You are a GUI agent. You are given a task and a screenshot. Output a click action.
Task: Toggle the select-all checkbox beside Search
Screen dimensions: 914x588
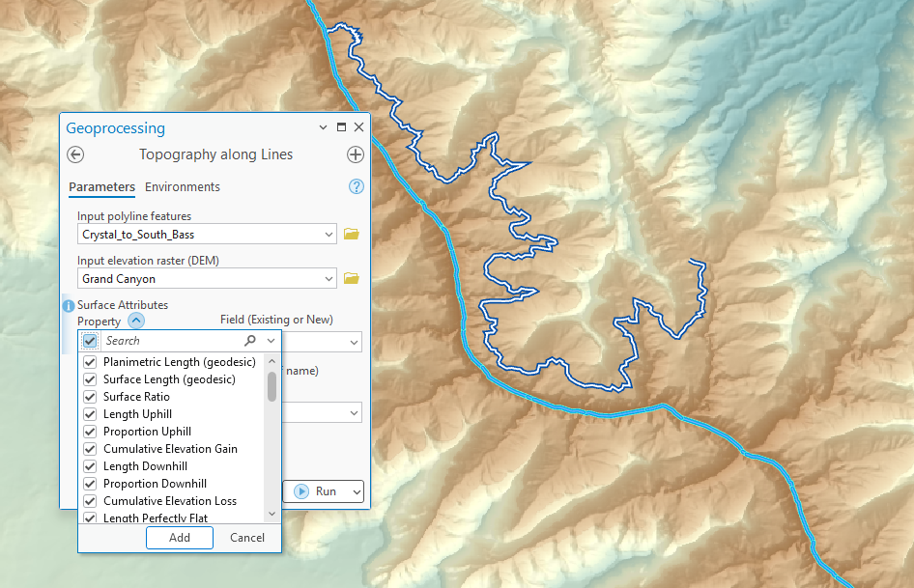click(x=90, y=340)
